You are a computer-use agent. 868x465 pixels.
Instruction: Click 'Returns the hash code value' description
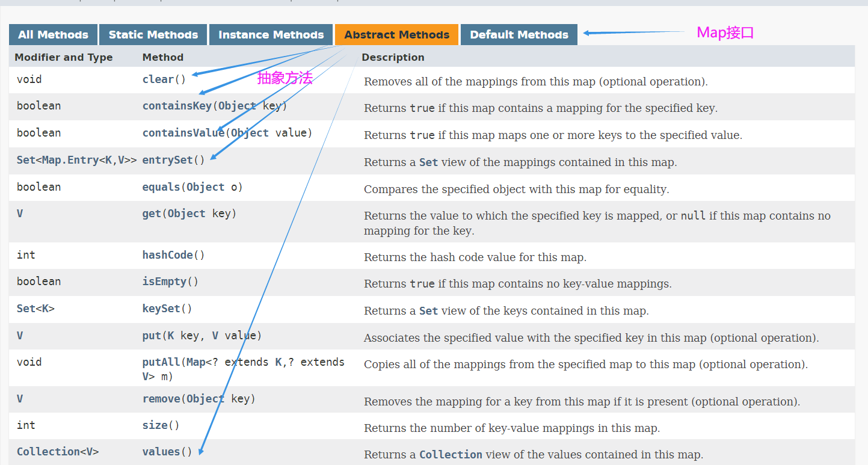[475, 257]
